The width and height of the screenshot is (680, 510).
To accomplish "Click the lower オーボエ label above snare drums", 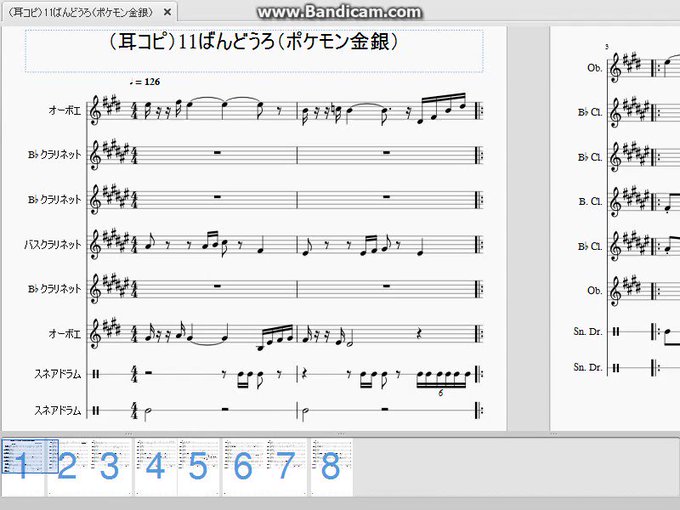I will [x=65, y=333].
